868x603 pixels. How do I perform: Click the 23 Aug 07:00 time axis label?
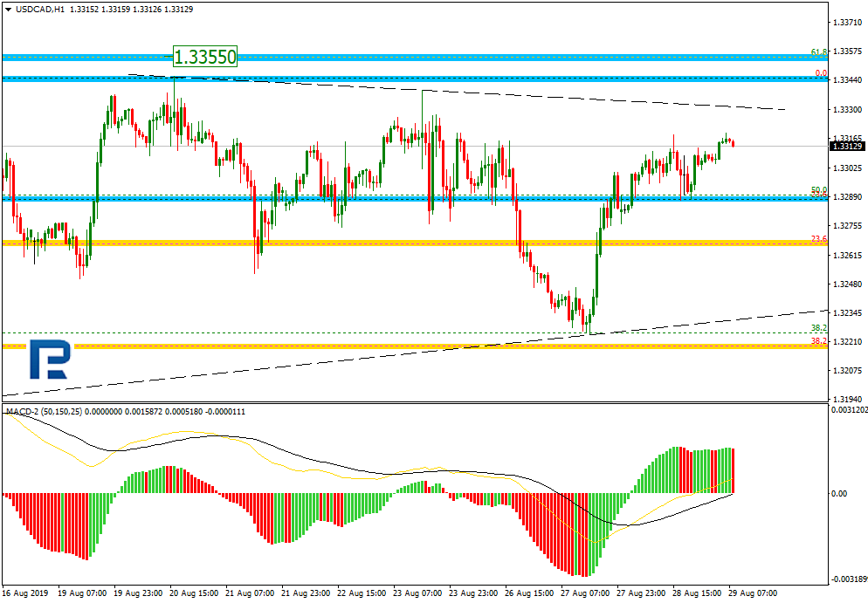point(417,593)
